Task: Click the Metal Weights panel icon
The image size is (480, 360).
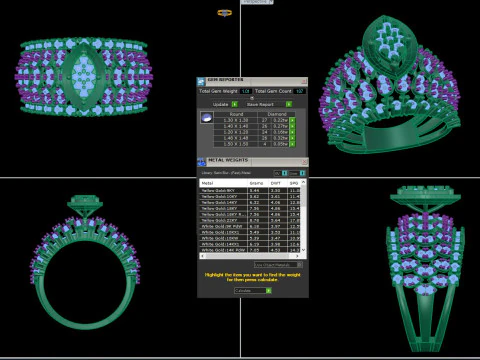Action: (201, 162)
